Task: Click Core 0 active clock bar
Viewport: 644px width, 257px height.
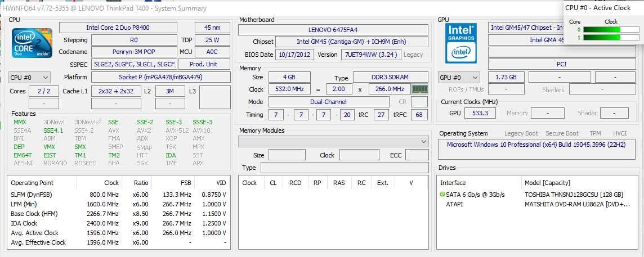Action: (x=611, y=30)
